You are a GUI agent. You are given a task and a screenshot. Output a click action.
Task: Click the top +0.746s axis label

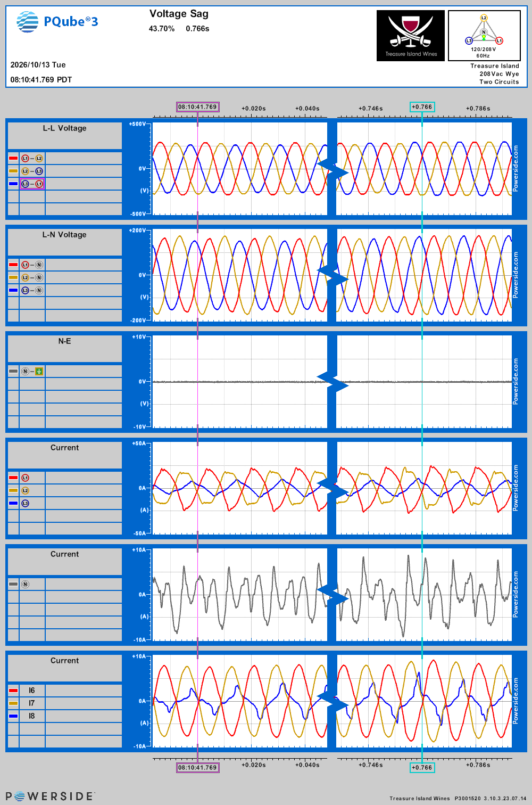tap(370, 109)
